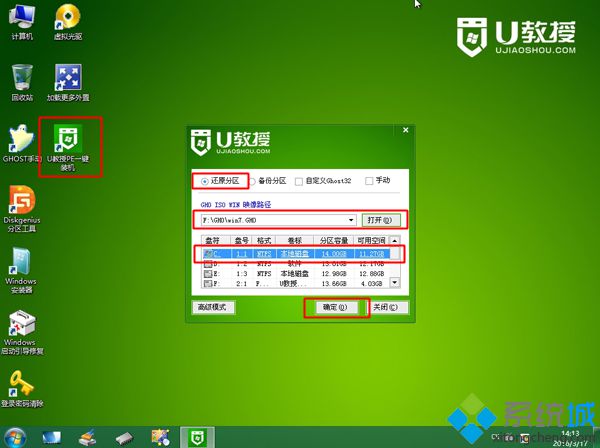Screen dimensions: 600x448
Task: Enable the 手动 checkbox
Action: pyautogui.click(x=369, y=181)
